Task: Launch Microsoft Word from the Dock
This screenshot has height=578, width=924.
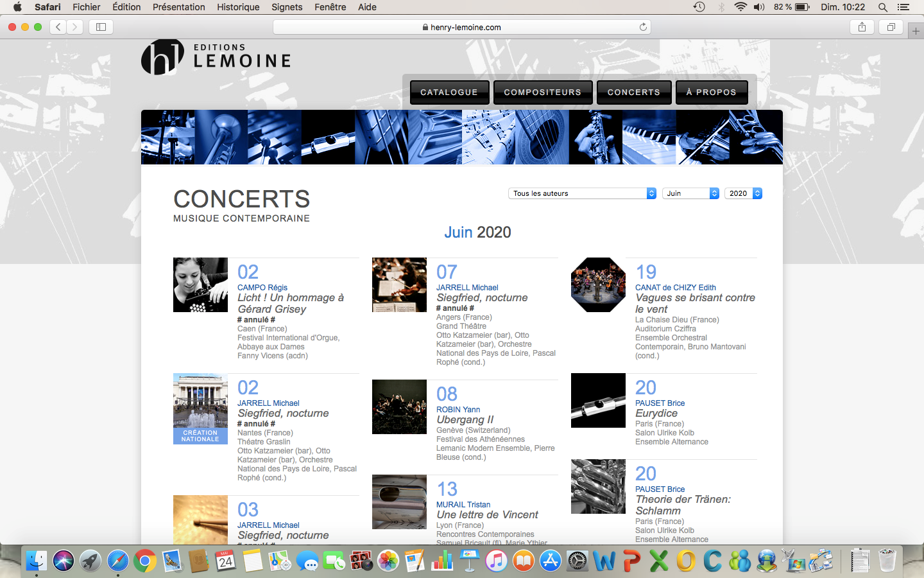Action: 604,561
